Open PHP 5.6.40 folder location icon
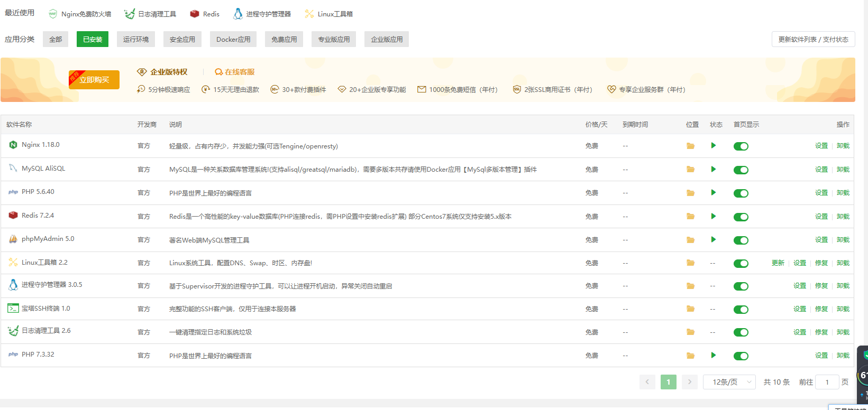The height and width of the screenshot is (410, 868). click(690, 193)
